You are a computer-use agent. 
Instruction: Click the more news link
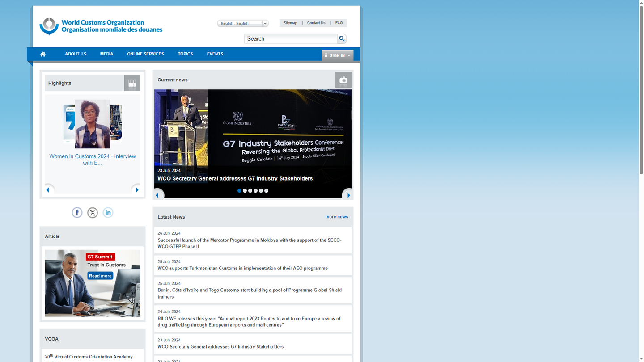tap(337, 217)
